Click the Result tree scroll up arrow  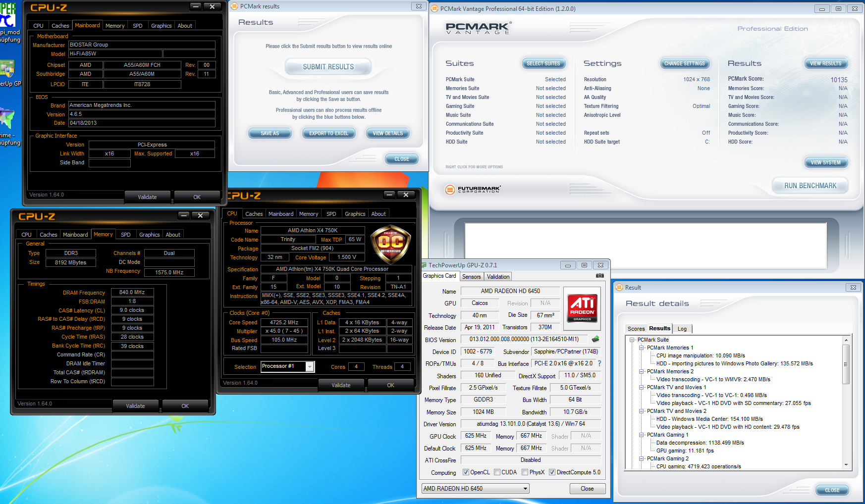[x=846, y=340]
